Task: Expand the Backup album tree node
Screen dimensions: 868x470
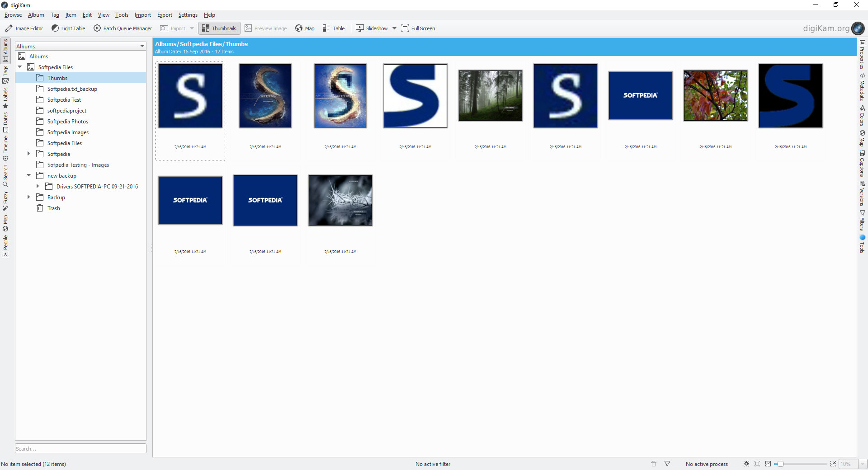Action: point(28,197)
